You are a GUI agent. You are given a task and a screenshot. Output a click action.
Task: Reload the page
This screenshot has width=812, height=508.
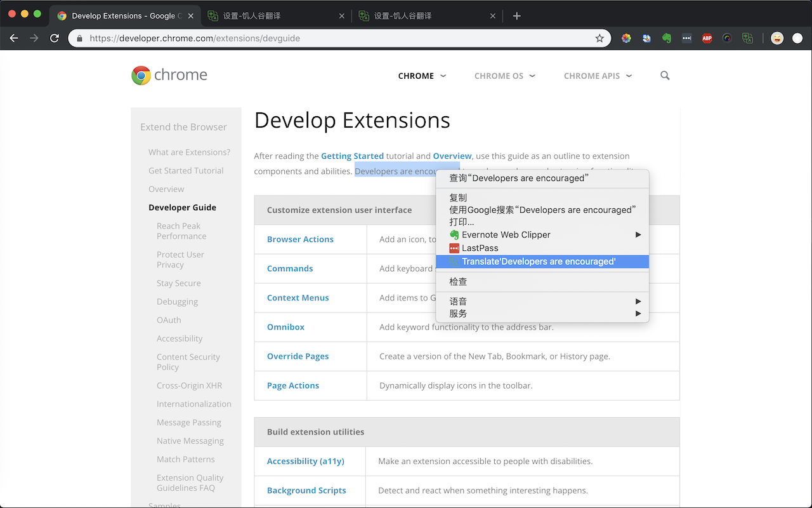[55, 38]
